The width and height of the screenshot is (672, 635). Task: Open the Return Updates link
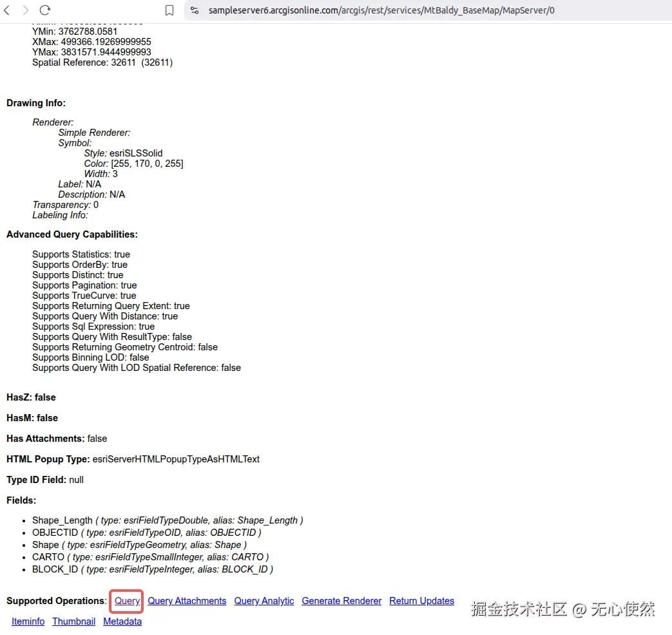click(422, 601)
